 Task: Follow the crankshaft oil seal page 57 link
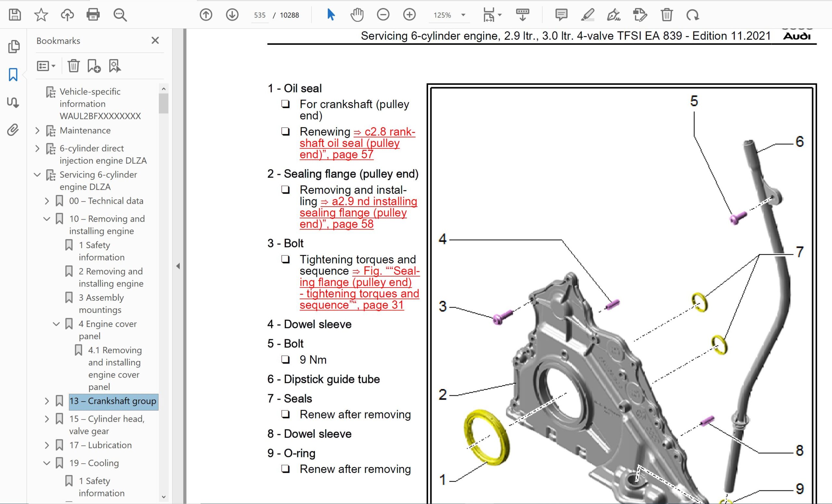[349, 143]
